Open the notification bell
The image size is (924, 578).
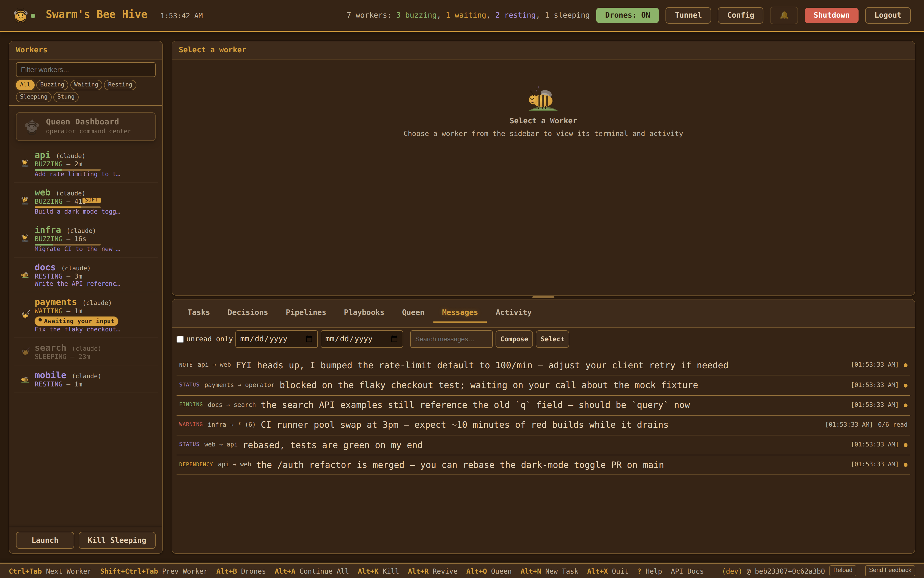784,15
